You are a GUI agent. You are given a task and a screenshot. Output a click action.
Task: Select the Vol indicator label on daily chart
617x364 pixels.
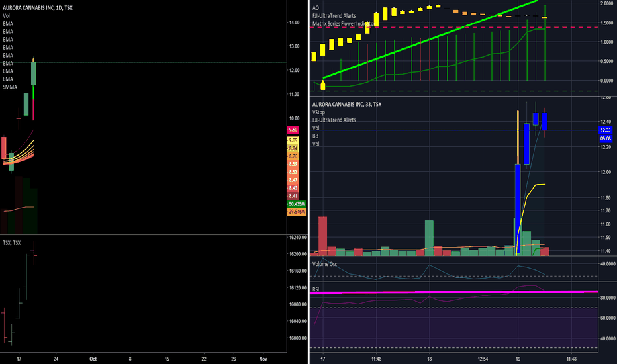[x=7, y=16]
